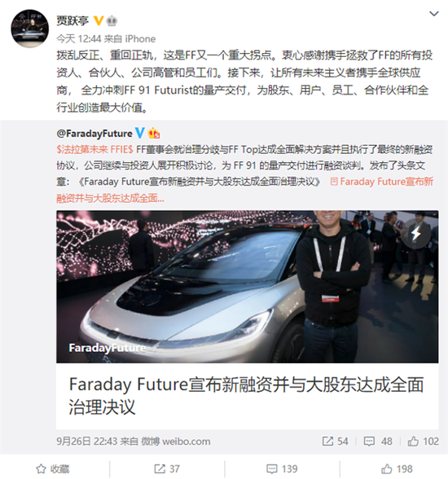Click the crown membership icon beside 贾跃亭
This screenshot has width=448, height=479.
click(112, 21)
